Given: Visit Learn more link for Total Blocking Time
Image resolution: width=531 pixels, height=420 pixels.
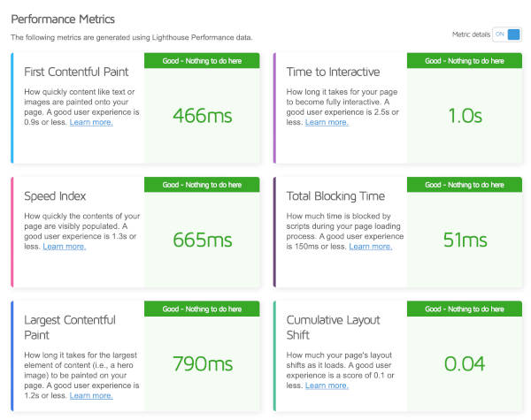Looking at the screenshot, I should tap(371, 247).
